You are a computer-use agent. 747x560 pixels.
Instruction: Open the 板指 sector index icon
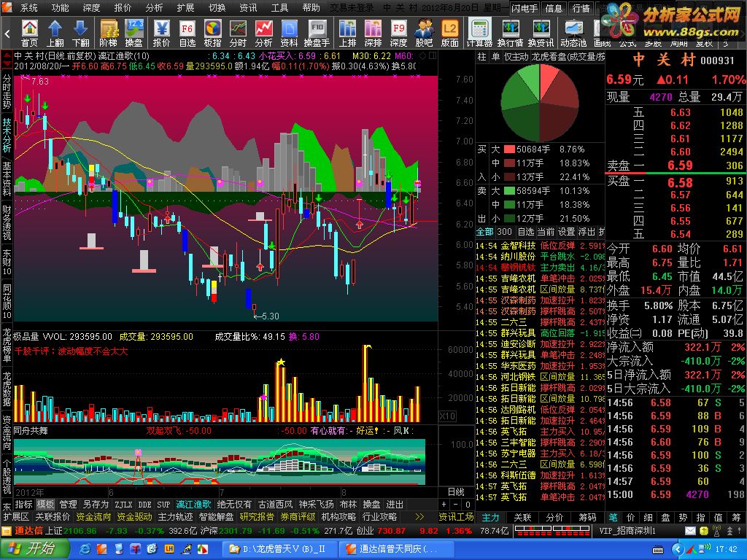coord(212,33)
